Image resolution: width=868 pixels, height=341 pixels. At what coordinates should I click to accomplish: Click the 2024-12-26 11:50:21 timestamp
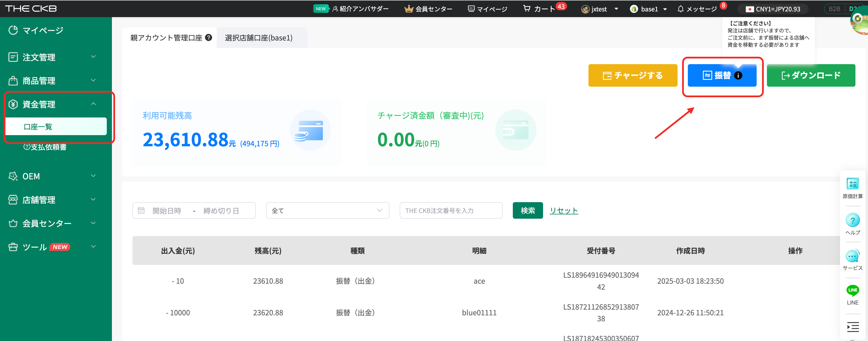click(x=690, y=313)
